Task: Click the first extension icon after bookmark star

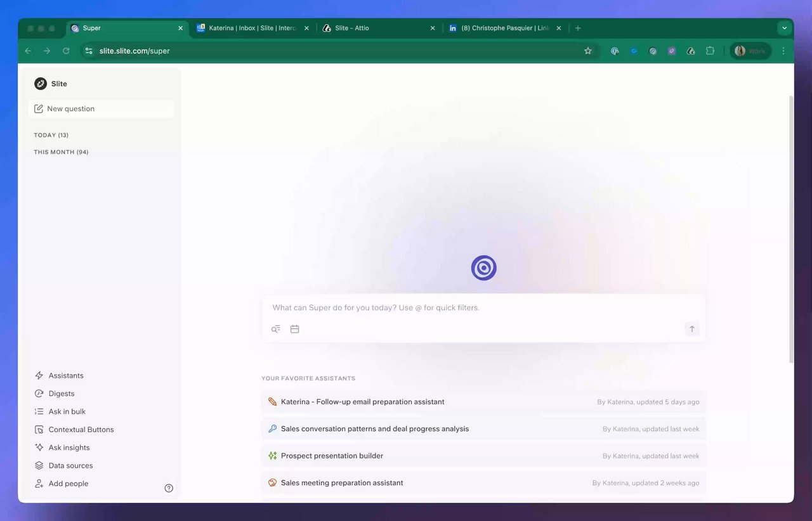Action: pos(615,51)
